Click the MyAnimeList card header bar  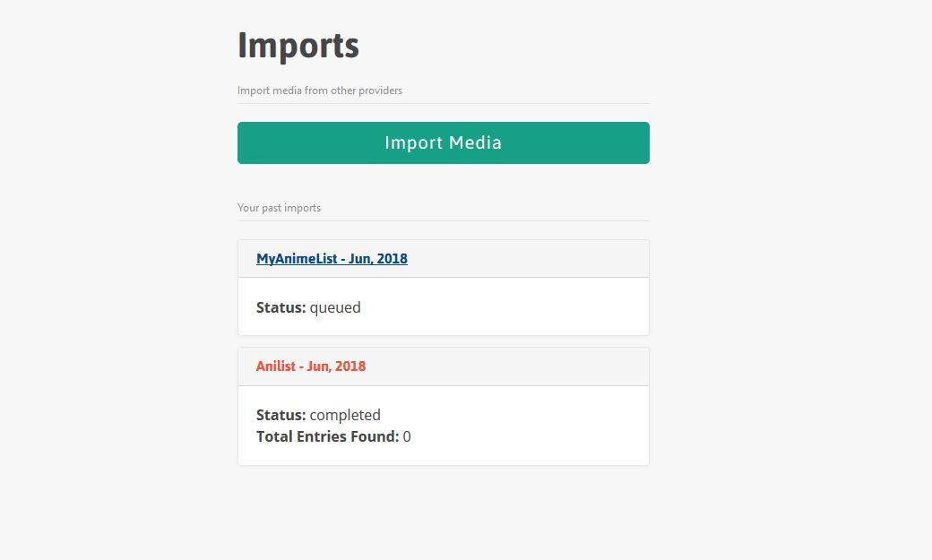tap(529, 259)
